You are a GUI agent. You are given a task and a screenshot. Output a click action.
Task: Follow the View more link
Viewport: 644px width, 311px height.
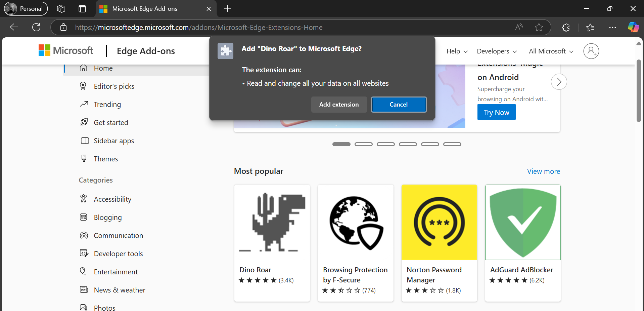pyautogui.click(x=543, y=171)
